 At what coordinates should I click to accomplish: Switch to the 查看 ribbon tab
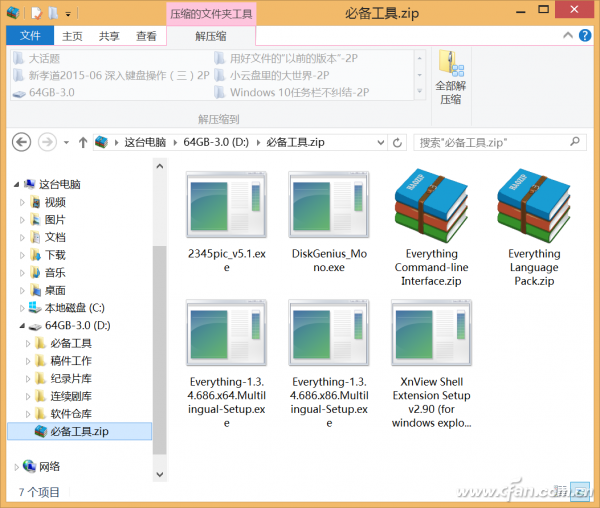click(146, 36)
